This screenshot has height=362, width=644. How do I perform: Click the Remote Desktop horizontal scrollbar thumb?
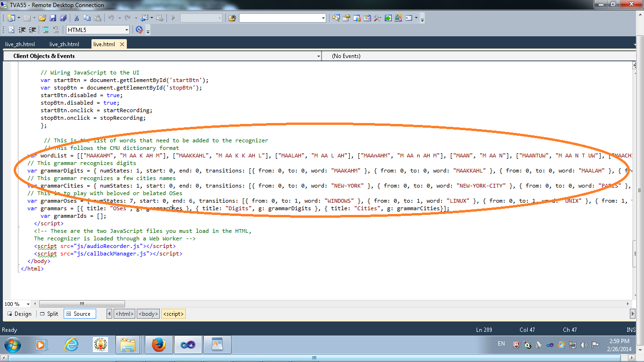tap(314, 358)
